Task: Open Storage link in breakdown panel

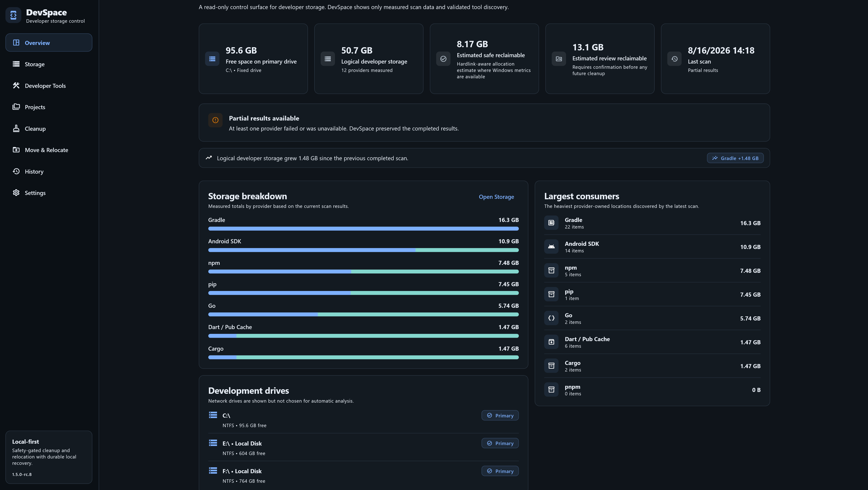Action: (496, 197)
